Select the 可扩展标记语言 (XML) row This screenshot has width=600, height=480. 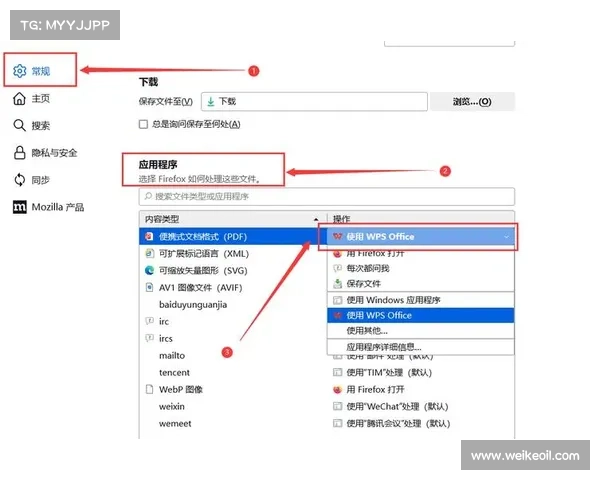tap(233, 253)
